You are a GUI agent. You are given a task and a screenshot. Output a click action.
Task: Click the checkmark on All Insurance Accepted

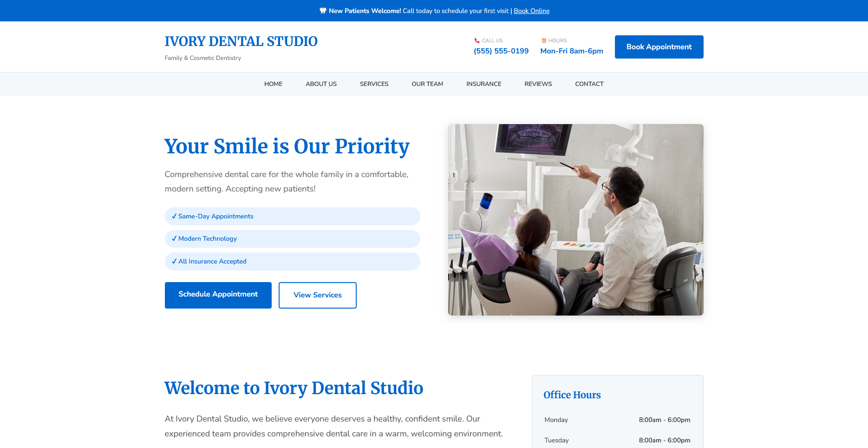[175, 261]
